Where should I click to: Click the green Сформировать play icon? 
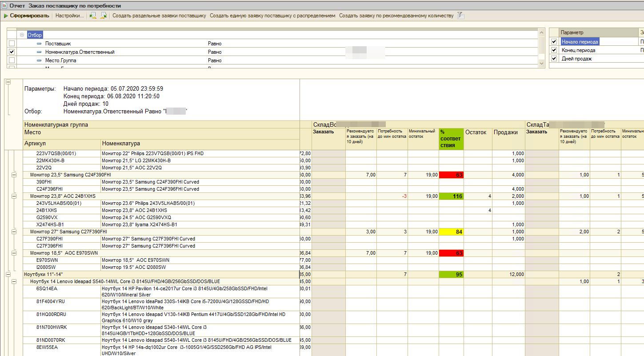coord(6,16)
